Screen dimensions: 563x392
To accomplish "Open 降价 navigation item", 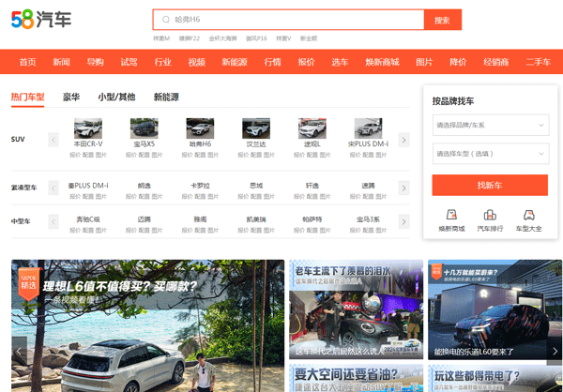I will 458,62.
